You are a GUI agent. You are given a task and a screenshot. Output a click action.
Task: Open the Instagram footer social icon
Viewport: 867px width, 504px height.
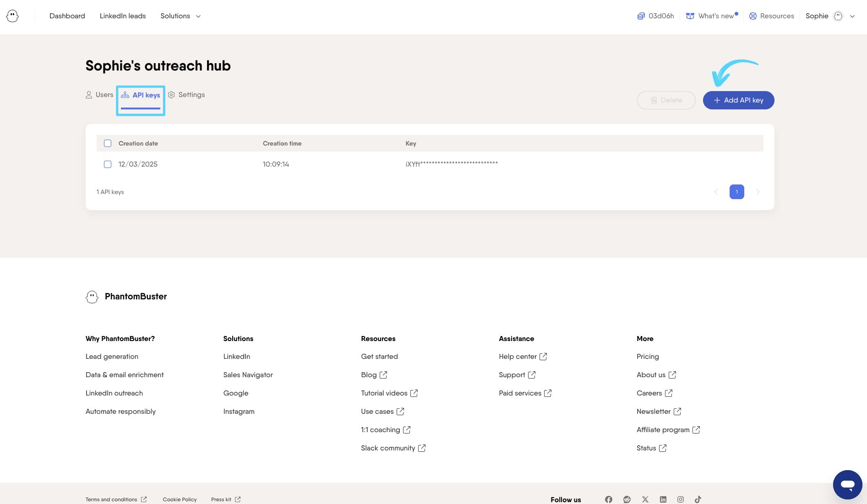click(681, 499)
